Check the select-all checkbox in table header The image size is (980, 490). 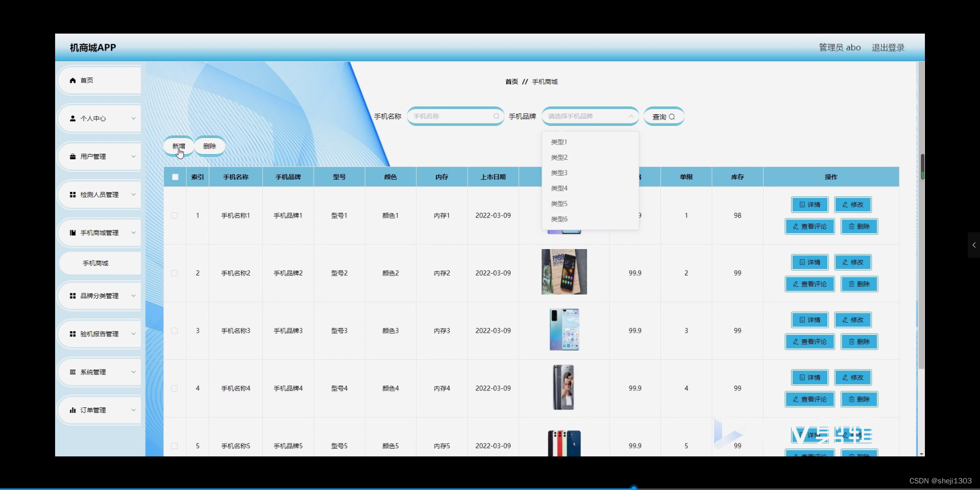click(x=175, y=177)
